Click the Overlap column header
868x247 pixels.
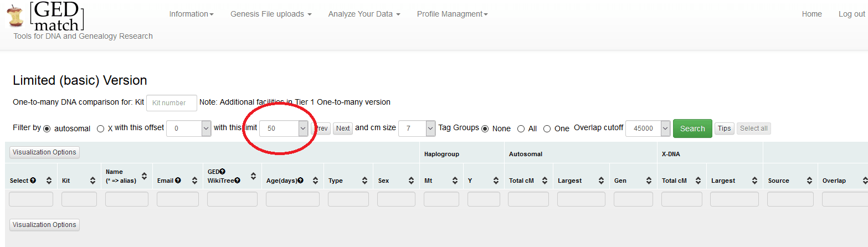click(834, 181)
